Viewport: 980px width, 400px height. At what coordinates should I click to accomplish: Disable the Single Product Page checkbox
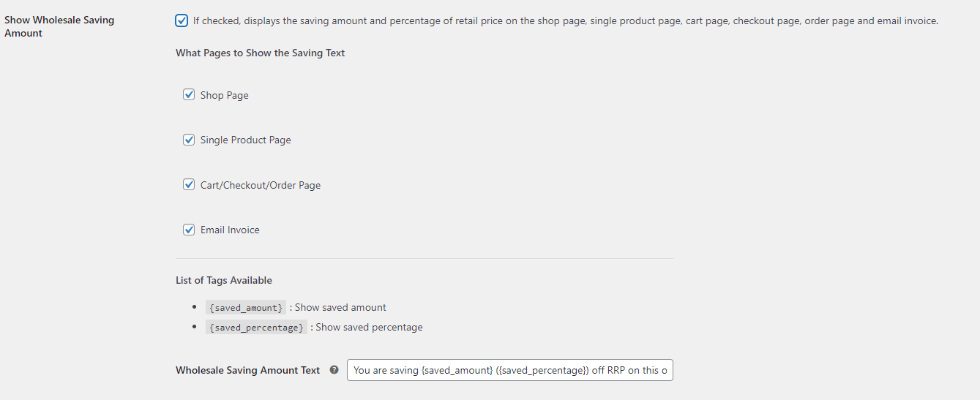(x=189, y=140)
